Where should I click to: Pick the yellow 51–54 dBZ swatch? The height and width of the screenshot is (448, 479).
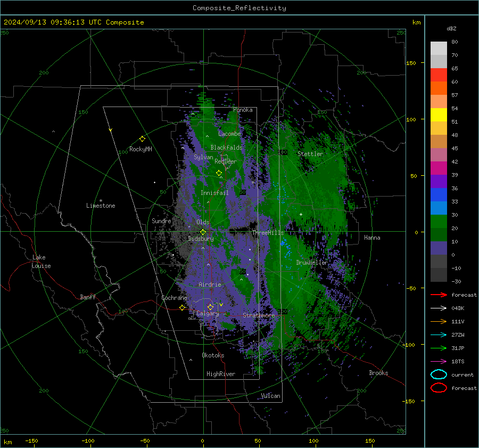tap(439, 115)
